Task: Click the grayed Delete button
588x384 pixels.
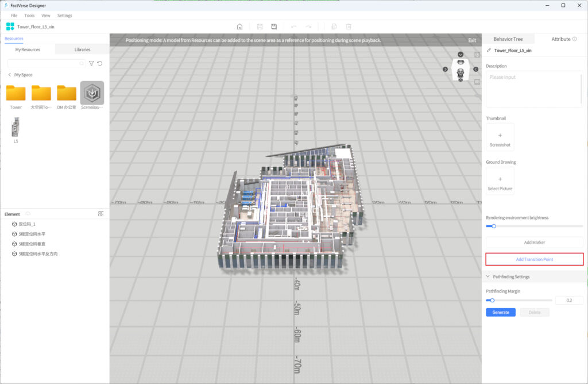Action: [x=535, y=312]
